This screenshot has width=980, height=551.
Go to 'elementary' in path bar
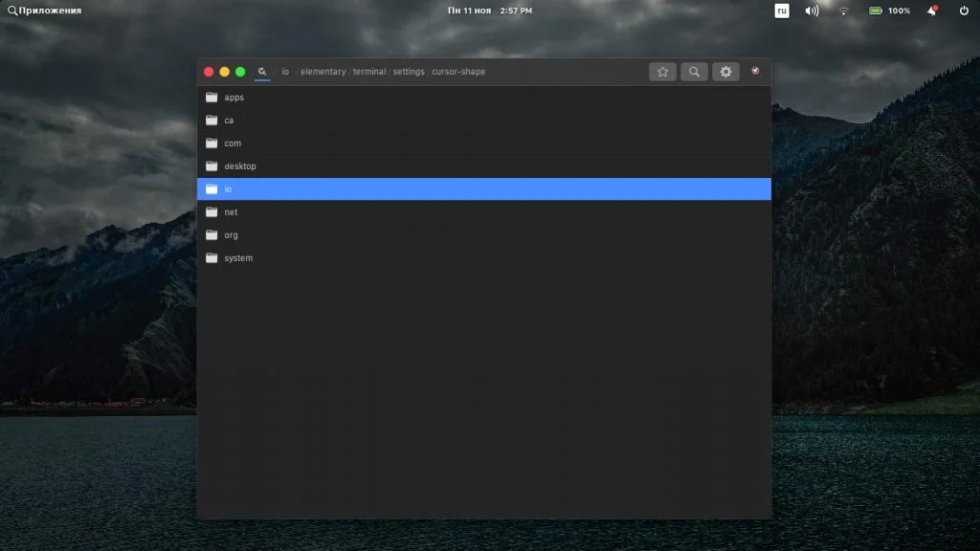(x=323, y=71)
